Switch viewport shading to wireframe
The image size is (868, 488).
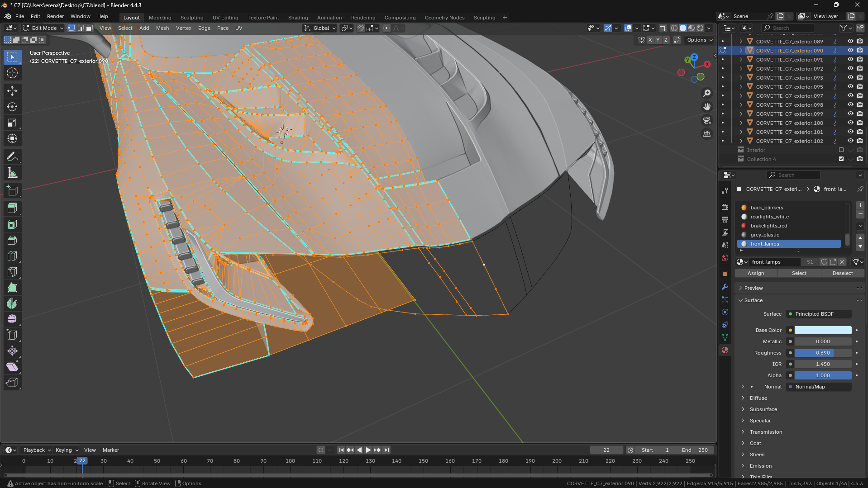[x=674, y=28]
